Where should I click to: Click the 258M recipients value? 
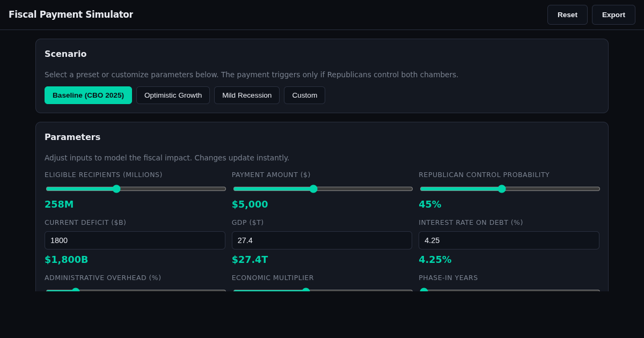(59, 204)
